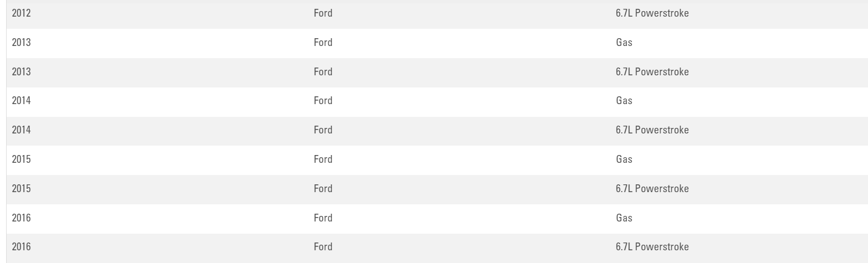This screenshot has height=263, width=868.
Task: Click Gas in the 2014 row
Action: click(x=623, y=101)
